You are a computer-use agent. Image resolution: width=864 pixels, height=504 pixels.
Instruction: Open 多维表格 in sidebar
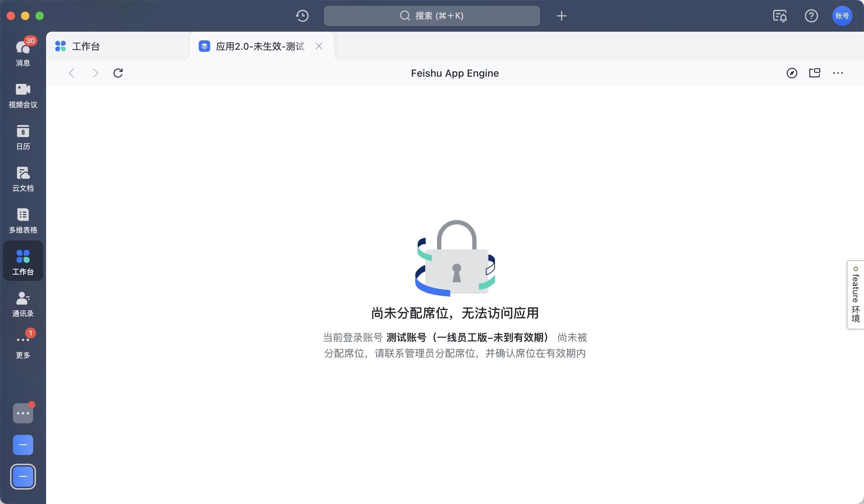[x=23, y=220]
